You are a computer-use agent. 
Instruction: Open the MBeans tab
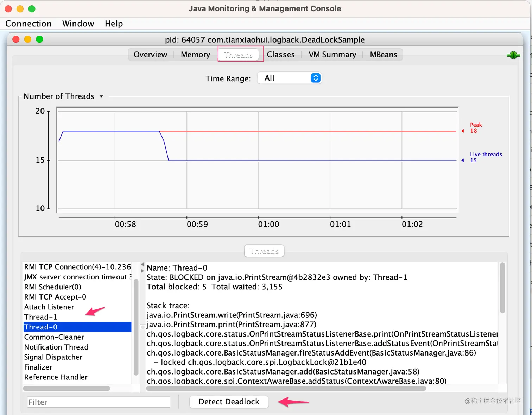pos(384,55)
